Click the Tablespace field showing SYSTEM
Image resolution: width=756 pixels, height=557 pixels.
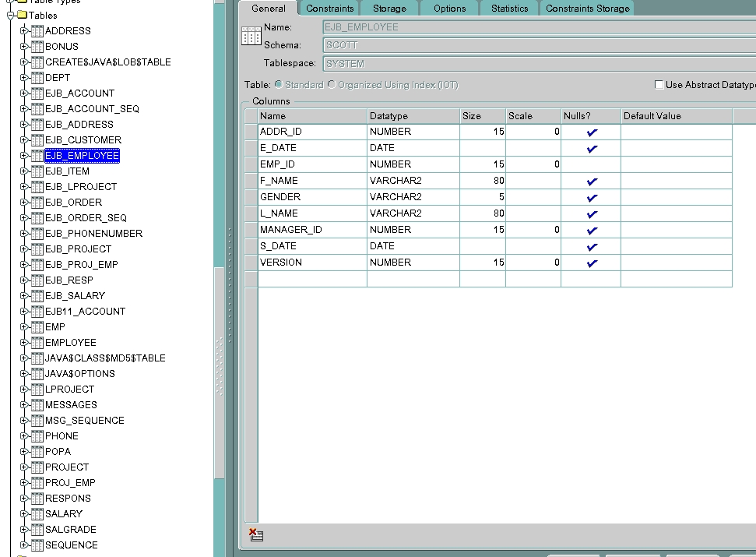539,64
